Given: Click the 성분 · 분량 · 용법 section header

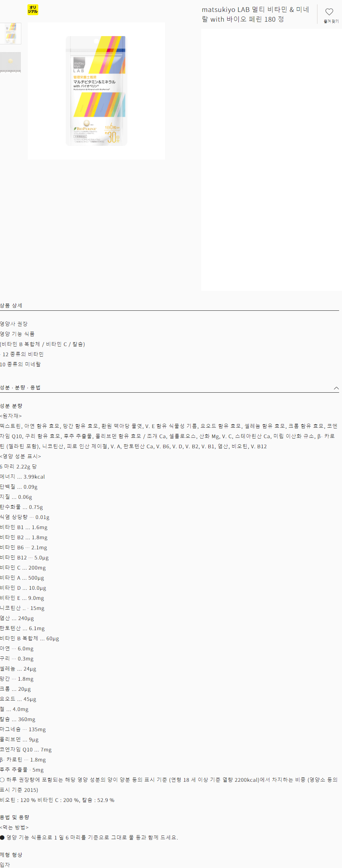Looking at the screenshot, I should point(20,388).
